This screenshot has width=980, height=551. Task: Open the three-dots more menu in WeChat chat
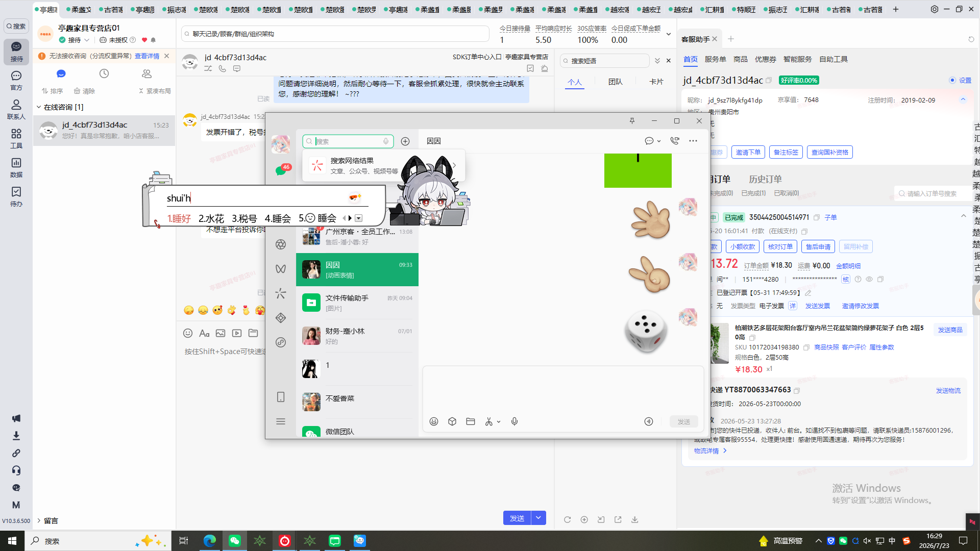693,141
